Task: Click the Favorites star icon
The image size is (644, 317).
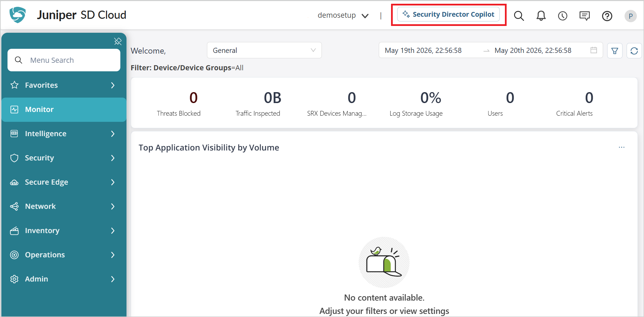Action: pyautogui.click(x=14, y=85)
